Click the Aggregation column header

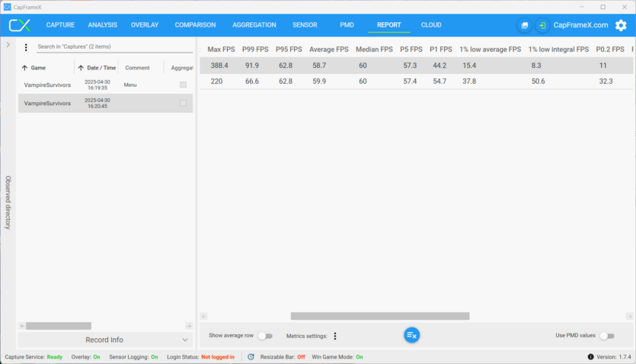(x=182, y=68)
